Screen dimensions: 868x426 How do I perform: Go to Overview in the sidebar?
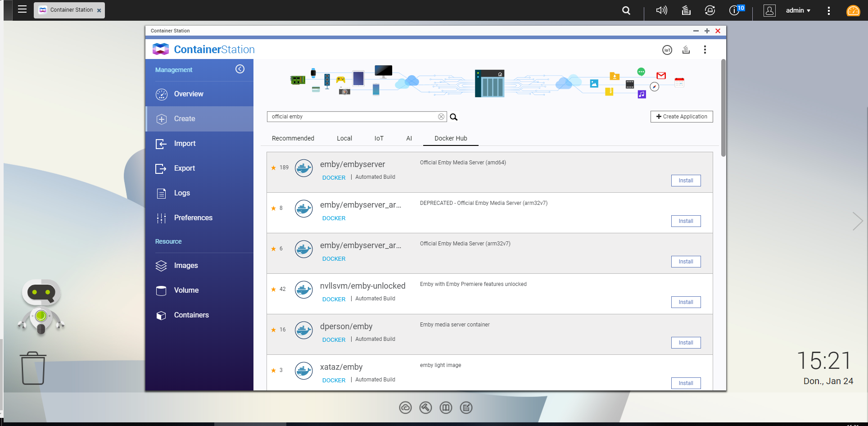pyautogui.click(x=199, y=94)
